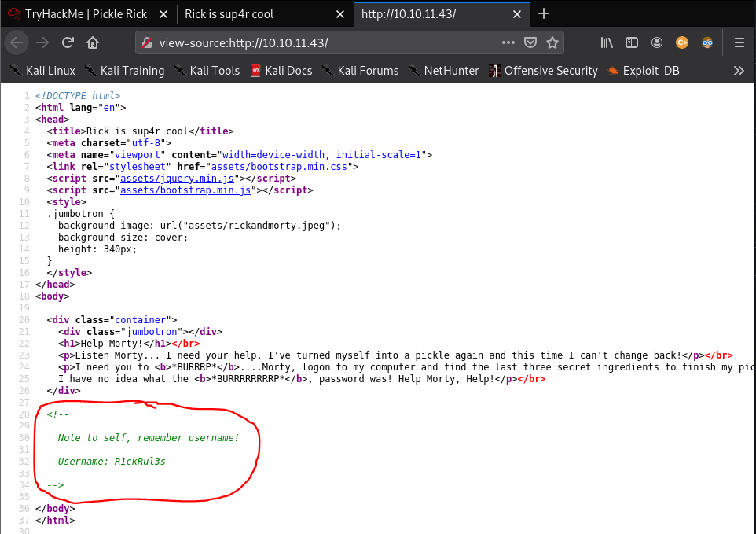Click the 'I have no idea what' line

click(302, 378)
